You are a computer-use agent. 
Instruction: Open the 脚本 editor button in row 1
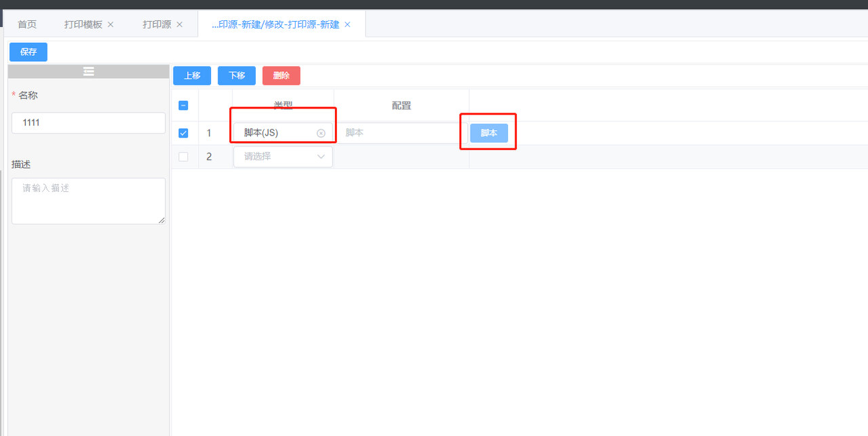489,133
